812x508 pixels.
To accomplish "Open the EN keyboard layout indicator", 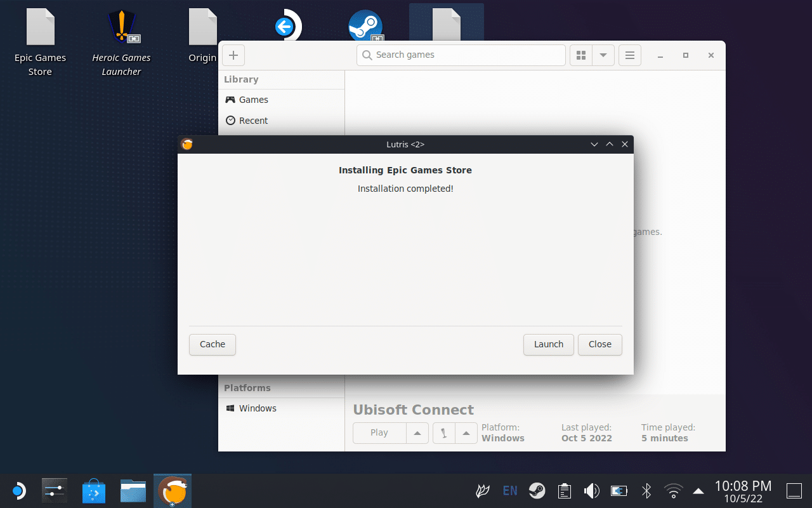I will pos(509,491).
